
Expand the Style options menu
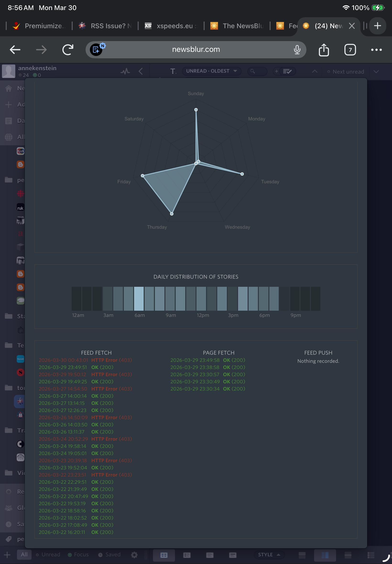coord(269,555)
